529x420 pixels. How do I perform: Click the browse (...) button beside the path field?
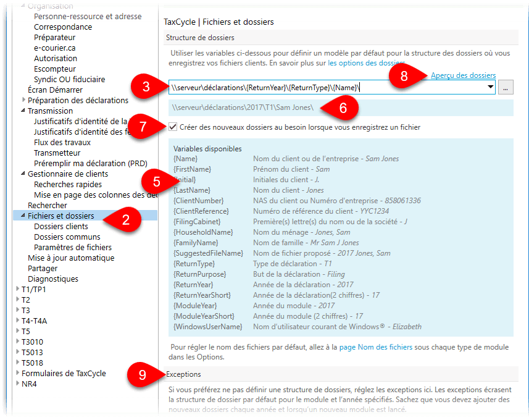(506, 88)
